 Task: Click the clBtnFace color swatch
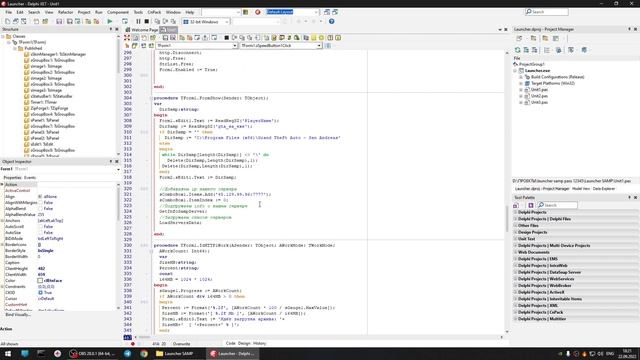tap(40, 281)
